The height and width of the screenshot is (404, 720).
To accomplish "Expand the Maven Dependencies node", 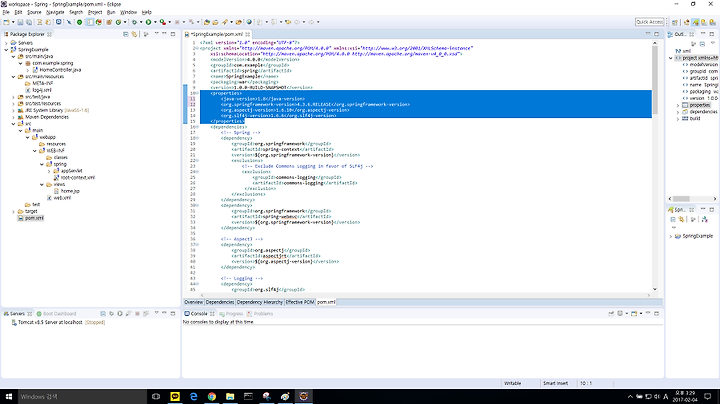I will [x=13, y=117].
